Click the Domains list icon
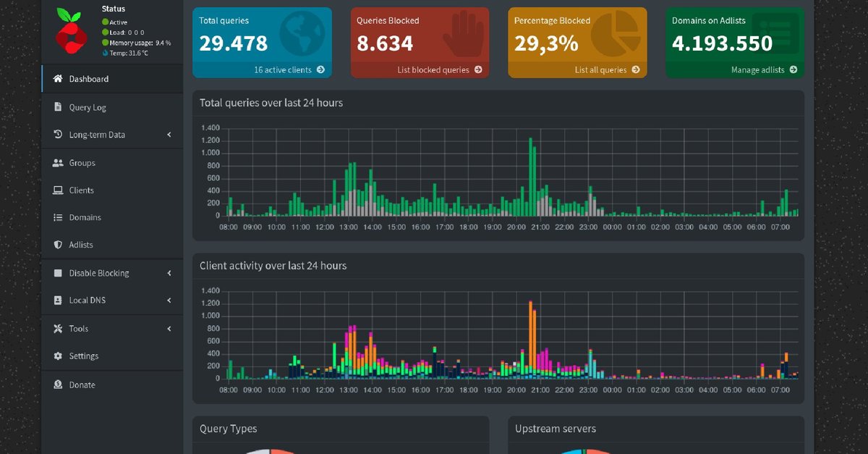The image size is (868, 454). (58, 217)
